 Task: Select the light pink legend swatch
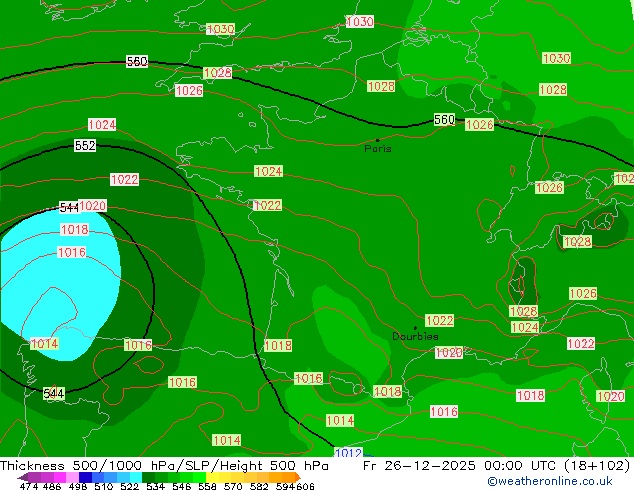pyautogui.click(x=72, y=477)
